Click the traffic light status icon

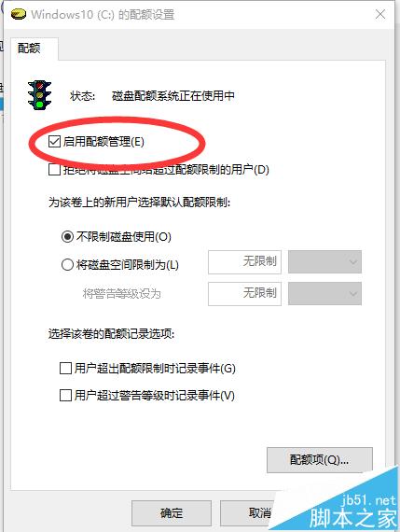(39, 95)
